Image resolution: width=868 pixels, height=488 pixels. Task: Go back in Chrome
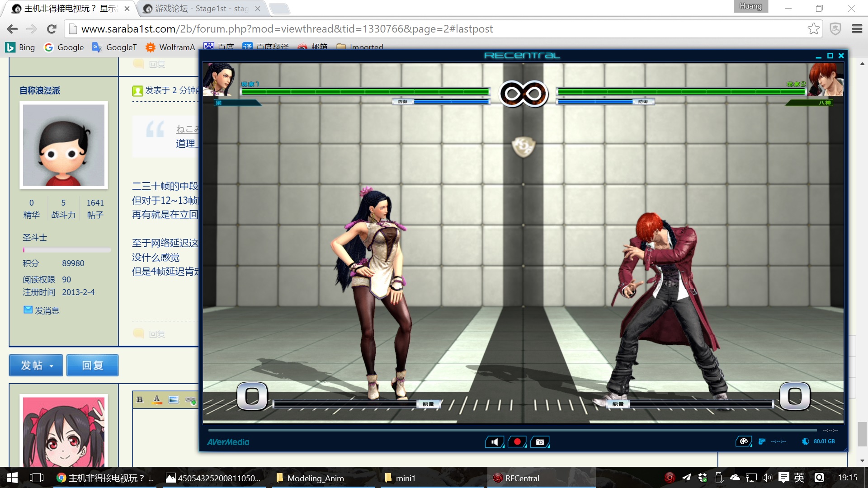pyautogui.click(x=12, y=29)
